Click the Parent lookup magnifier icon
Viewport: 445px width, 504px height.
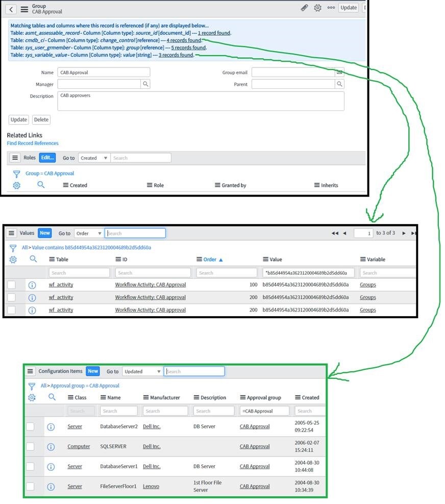[x=339, y=84]
